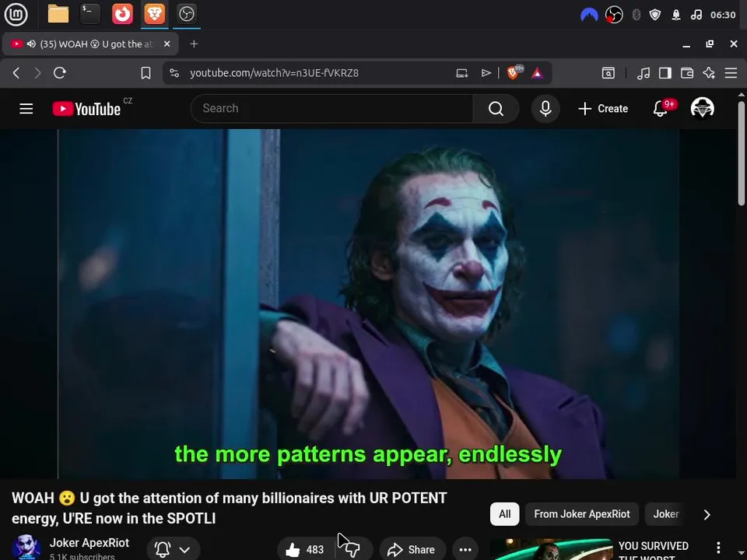Click the OBS recording tray icon
The width and height of the screenshot is (747, 560).
(614, 16)
